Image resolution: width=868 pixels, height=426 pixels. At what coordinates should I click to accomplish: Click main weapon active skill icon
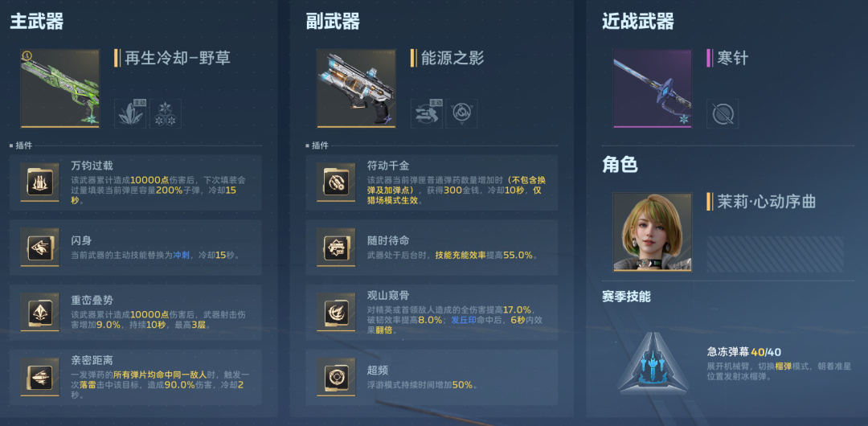tap(130, 113)
